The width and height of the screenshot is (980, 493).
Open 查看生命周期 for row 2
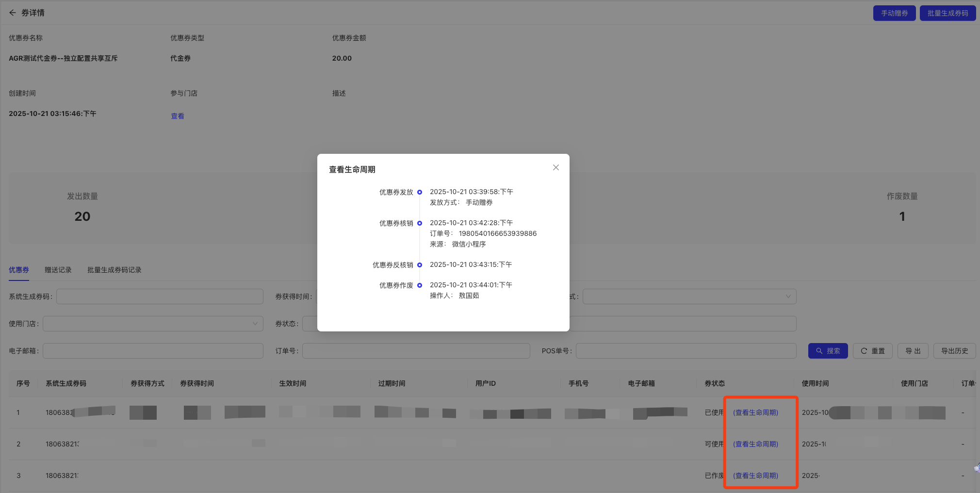[755, 444]
